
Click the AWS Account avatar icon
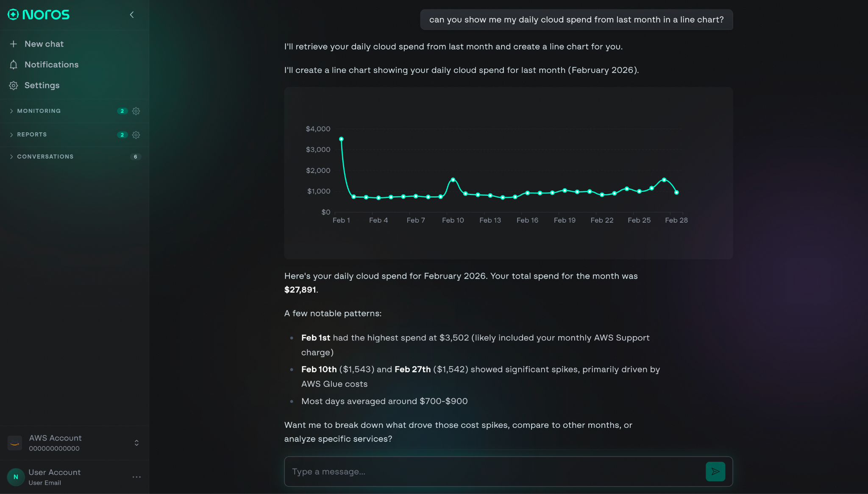pos(15,442)
